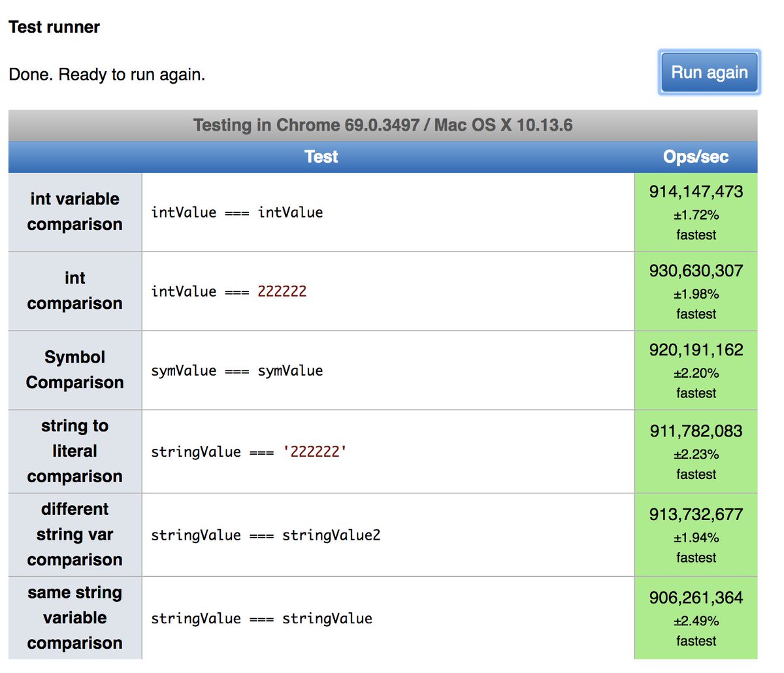Click the ±1.98% margin value
This screenshot has width=784, height=673.
coord(696,294)
